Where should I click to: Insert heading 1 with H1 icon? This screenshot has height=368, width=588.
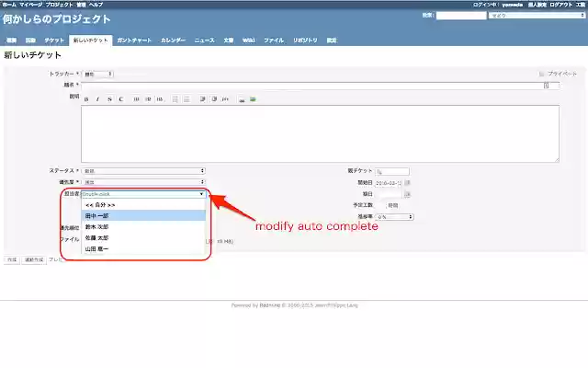[137, 99]
